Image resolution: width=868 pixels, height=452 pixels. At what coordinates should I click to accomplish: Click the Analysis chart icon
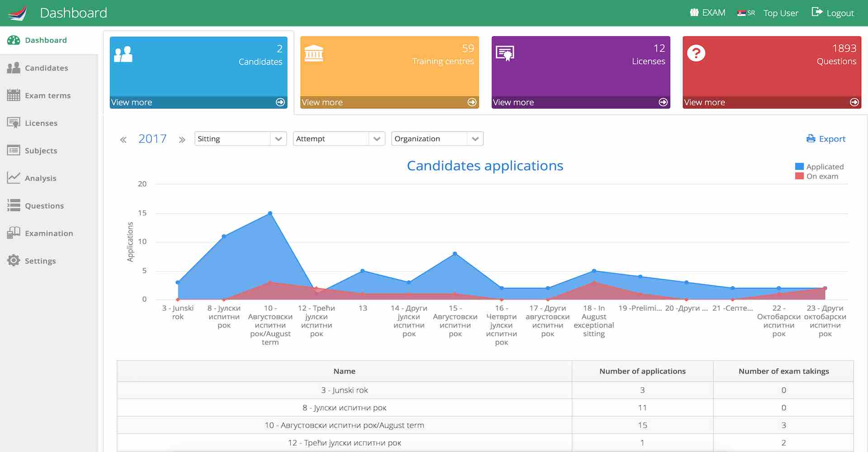point(14,178)
